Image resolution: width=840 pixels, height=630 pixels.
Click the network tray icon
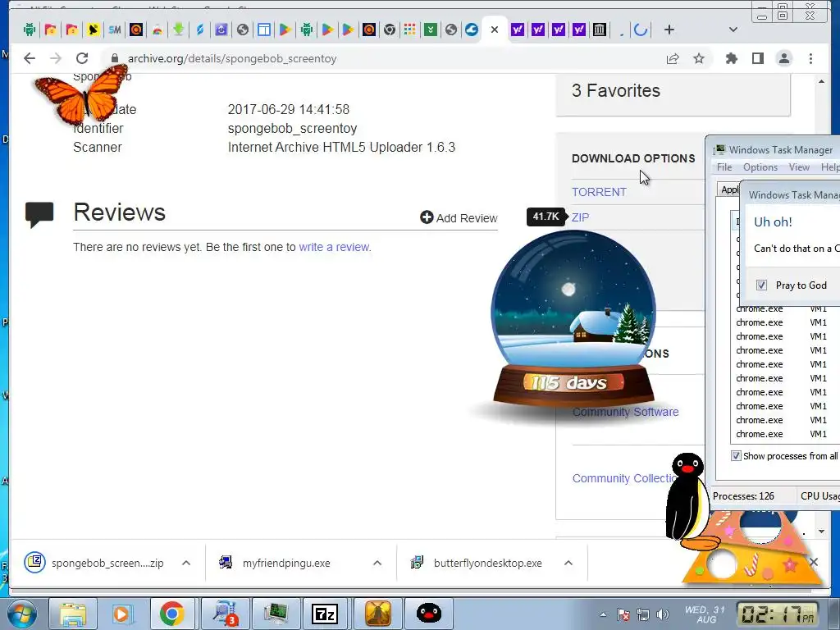tap(643, 614)
